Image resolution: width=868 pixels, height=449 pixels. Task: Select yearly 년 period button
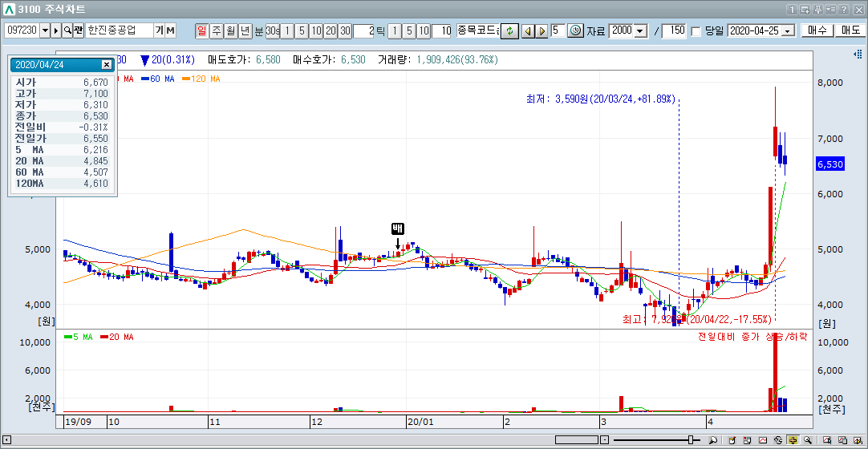(245, 31)
